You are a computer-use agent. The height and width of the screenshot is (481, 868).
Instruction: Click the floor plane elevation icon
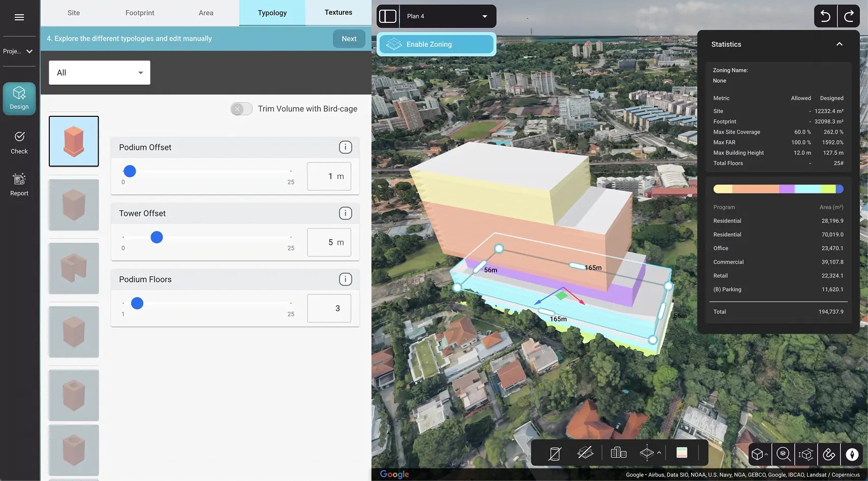click(646, 453)
